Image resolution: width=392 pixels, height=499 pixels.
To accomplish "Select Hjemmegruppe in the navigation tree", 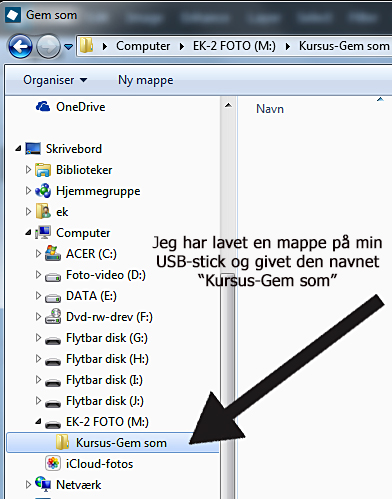I will click(x=98, y=191).
